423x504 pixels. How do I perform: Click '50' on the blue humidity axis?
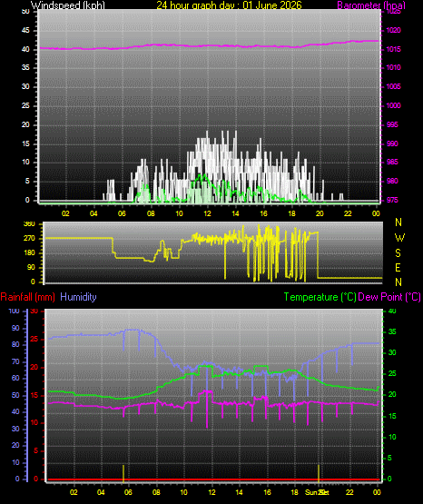(x=15, y=396)
